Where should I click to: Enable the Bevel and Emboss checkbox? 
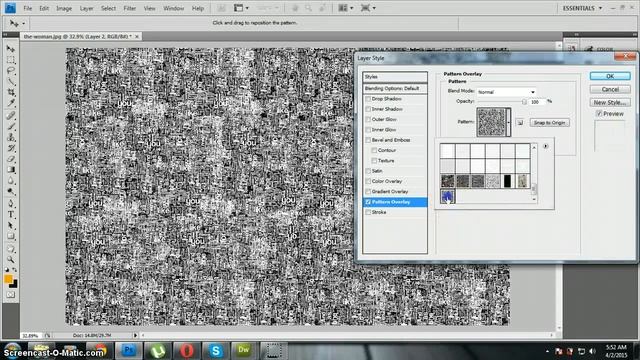(x=368, y=140)
